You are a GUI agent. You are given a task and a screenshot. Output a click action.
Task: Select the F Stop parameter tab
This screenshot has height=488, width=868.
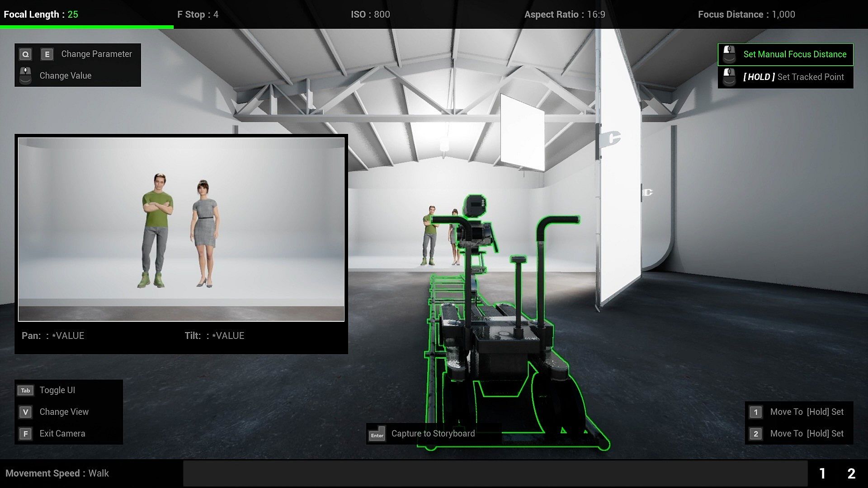[198, 14]
